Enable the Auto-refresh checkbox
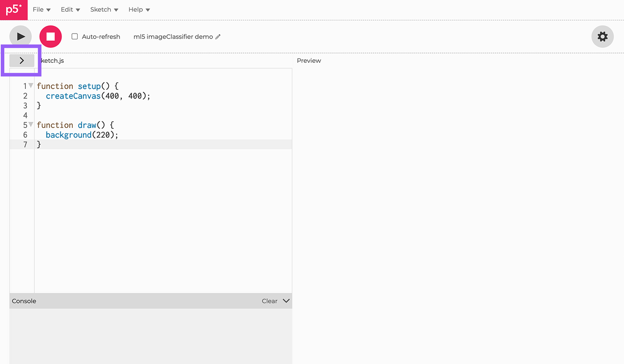Viewport: 624px width, 364px height. click(75, 37)
